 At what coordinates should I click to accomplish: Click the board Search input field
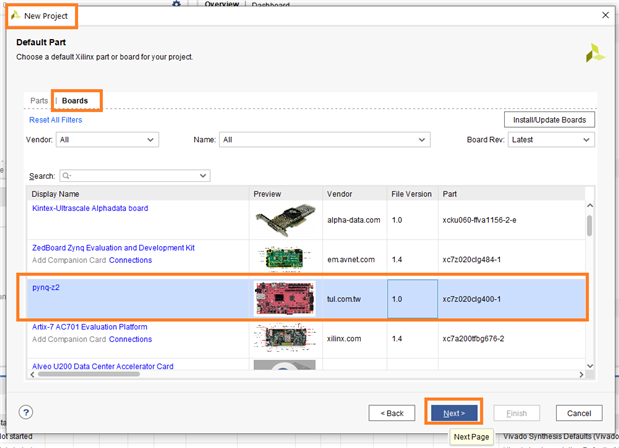[x=134, y=176]
